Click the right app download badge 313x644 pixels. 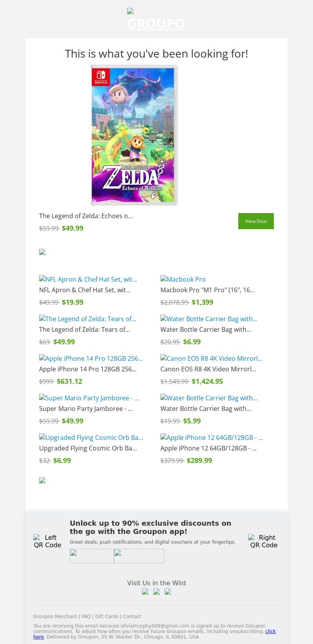pos(139,556)
